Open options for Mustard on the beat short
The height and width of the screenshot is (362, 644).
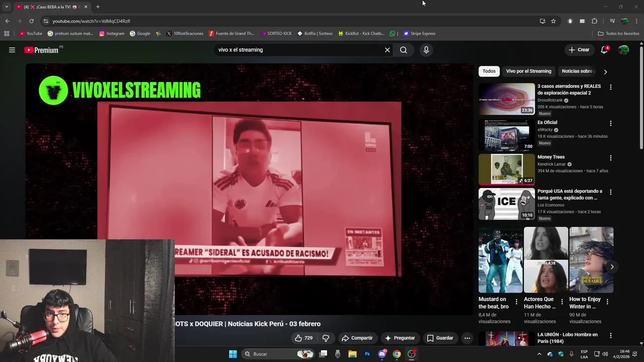tap(516, 302)
